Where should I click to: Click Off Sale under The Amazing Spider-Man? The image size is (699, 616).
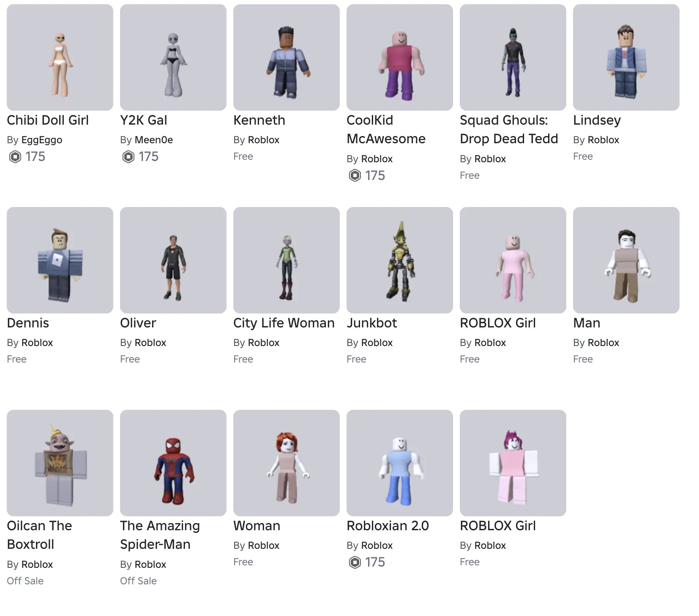tap(138, 581)
